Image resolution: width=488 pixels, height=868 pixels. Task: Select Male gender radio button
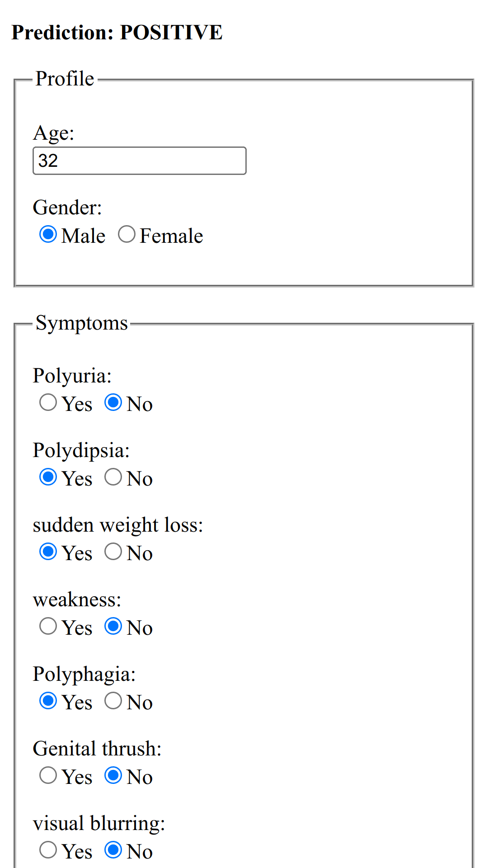[48, 235]
